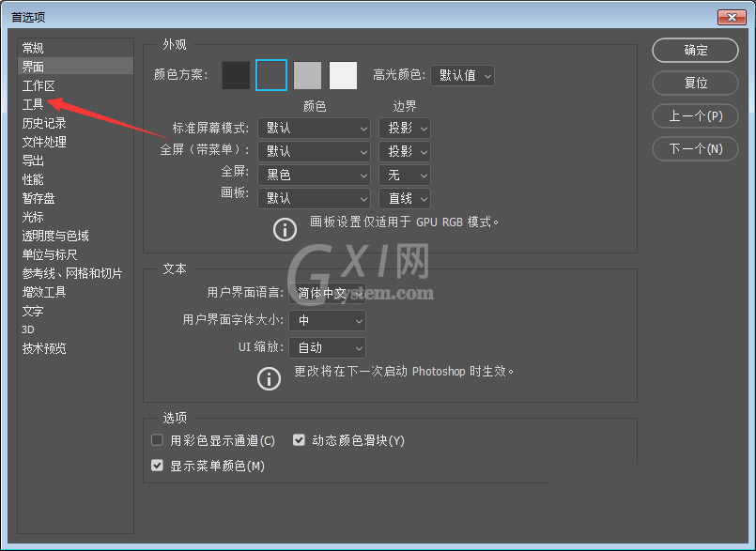Select 3D in the category list
Screen dimensions: 756x551
(76, 329)
